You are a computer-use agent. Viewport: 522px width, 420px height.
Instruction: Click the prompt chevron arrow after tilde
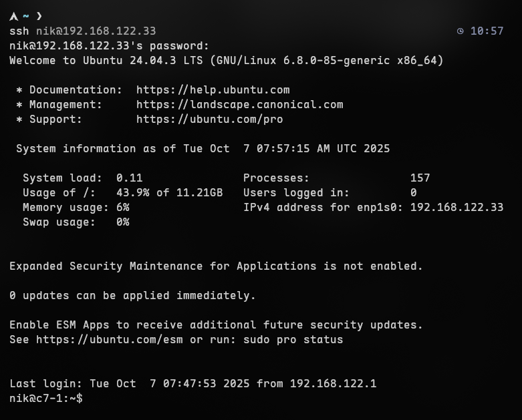click(x=39, y=16)
